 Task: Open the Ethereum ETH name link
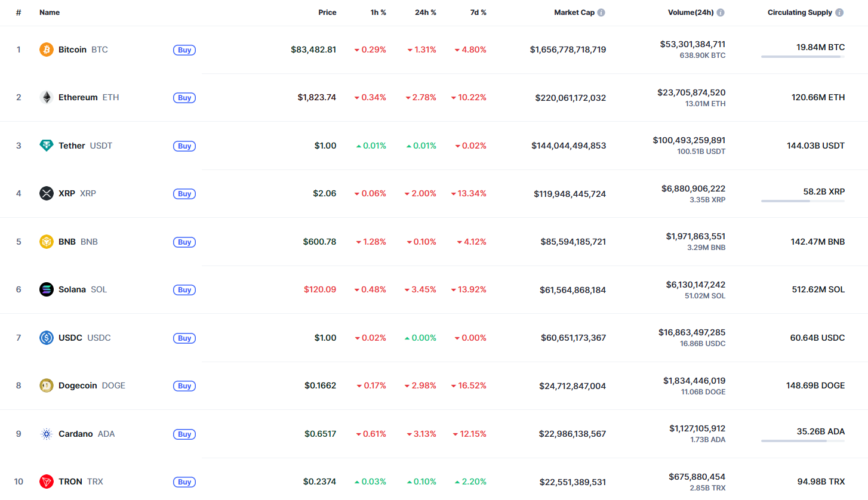coord(88,97)
